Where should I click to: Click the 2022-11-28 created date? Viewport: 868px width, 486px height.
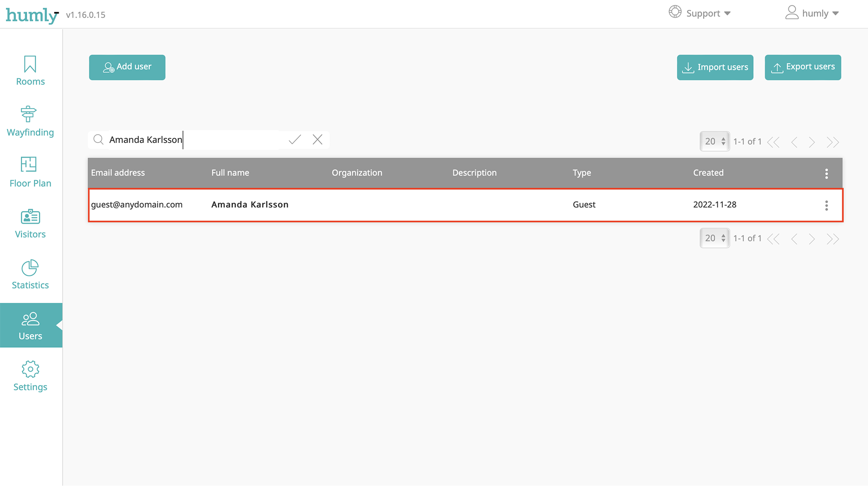tap(715, 204)
